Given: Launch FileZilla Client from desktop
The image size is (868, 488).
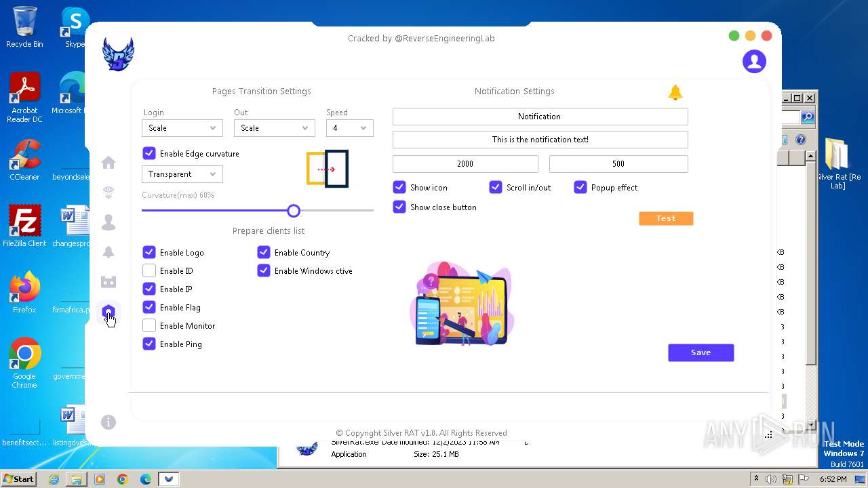Looking at the screenshot, I should 24,226.
